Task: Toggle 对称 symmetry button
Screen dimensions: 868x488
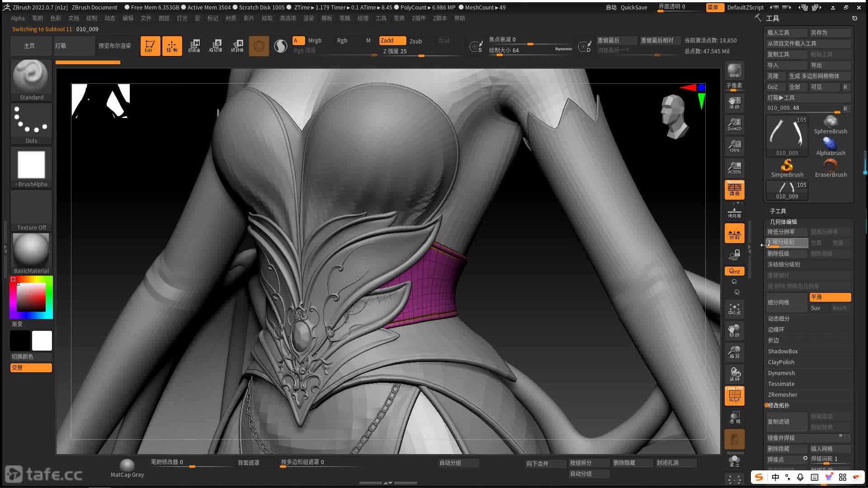Action: click(734, 234)
